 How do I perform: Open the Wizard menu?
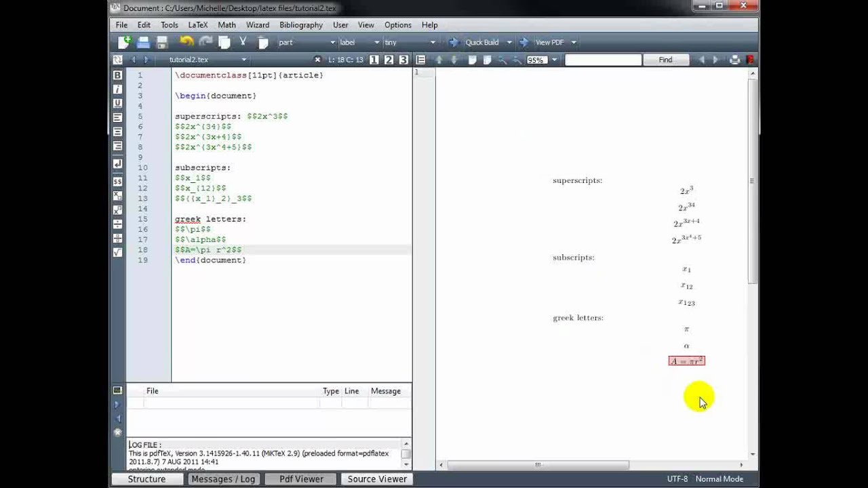[258, 24]
